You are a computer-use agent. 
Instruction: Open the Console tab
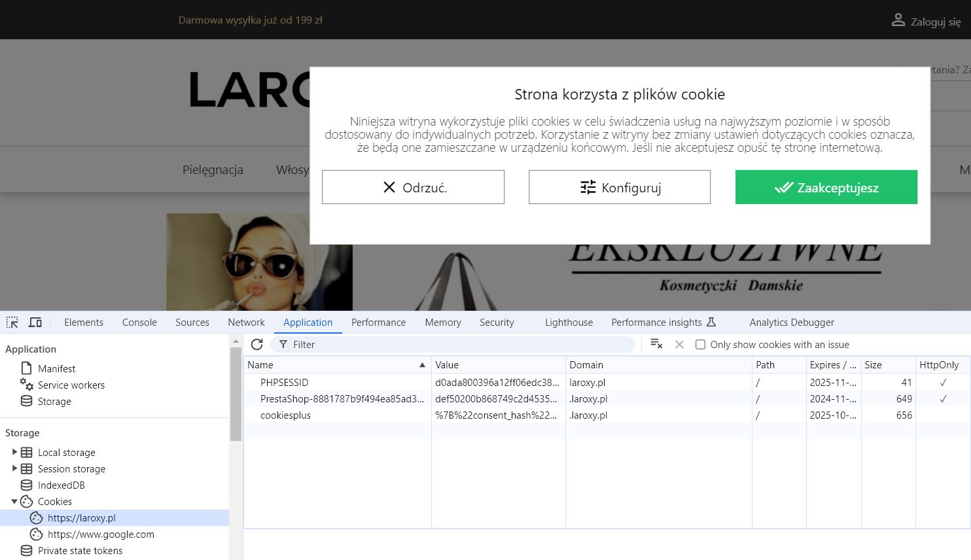pos(139,323)
